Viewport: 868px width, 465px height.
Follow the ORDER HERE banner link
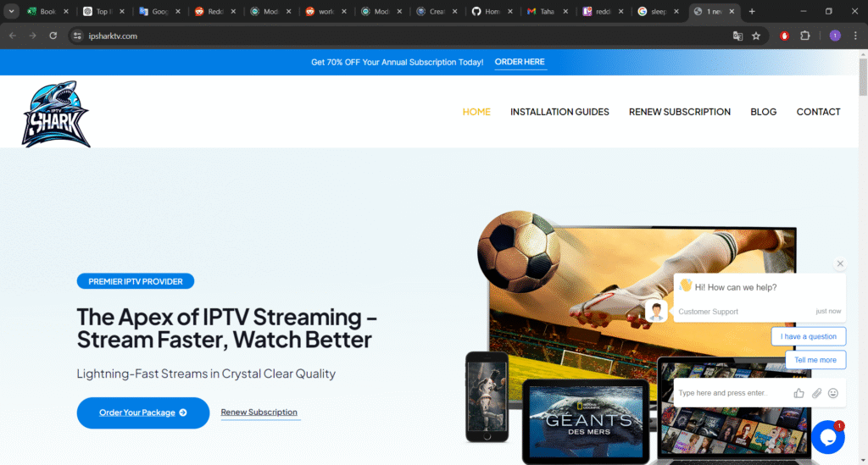[x=520, y=62]
